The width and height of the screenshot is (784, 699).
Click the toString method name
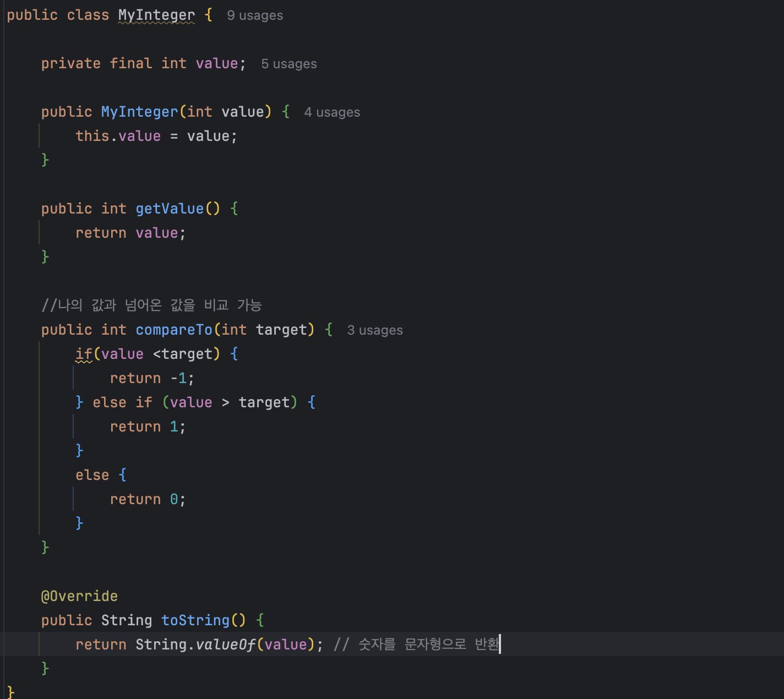[x=195, y=620]
